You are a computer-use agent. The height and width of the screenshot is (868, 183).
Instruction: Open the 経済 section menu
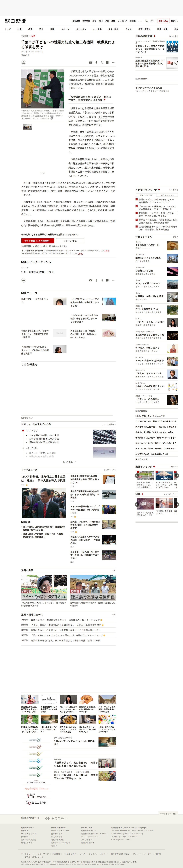(x=30, y=29)
